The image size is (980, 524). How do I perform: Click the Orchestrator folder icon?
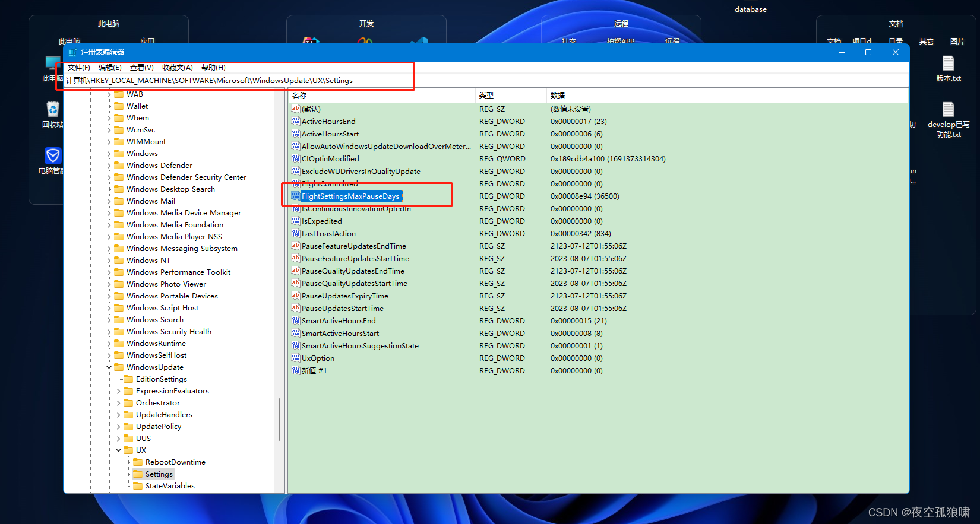click(128, 402)
